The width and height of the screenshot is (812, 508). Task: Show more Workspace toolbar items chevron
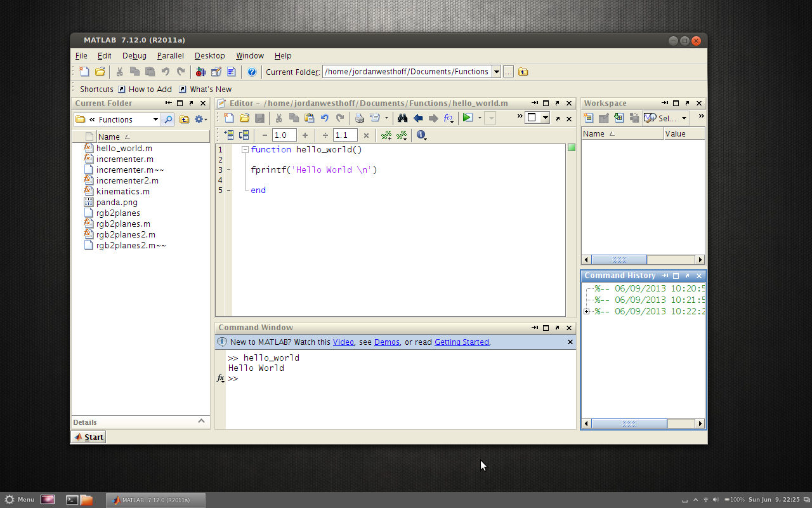[x=701, y=116]
